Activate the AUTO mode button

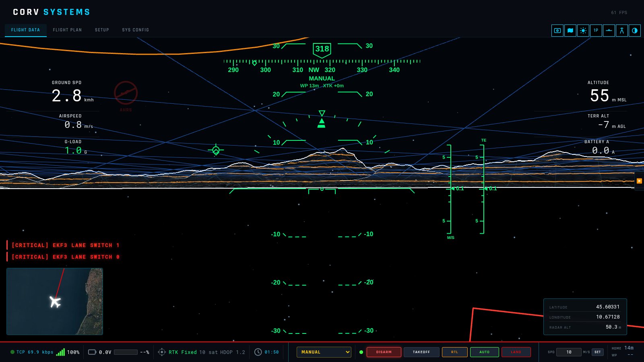[485, 352]
